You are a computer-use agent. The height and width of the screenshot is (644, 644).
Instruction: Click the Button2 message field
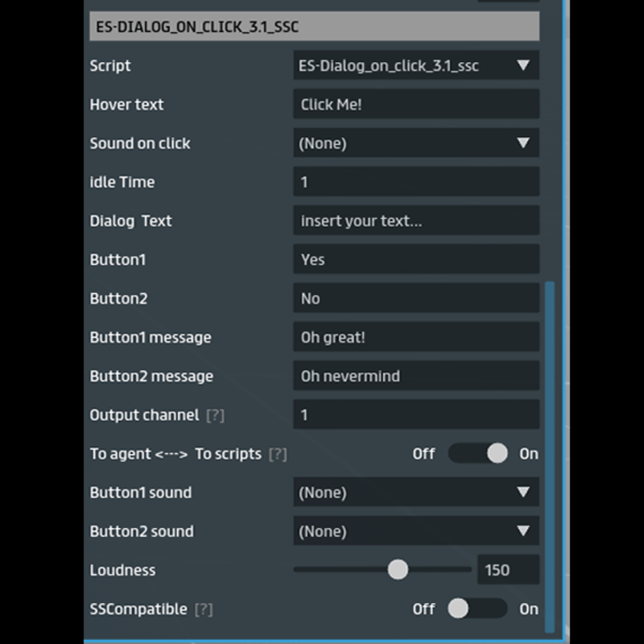pos(415,376)
